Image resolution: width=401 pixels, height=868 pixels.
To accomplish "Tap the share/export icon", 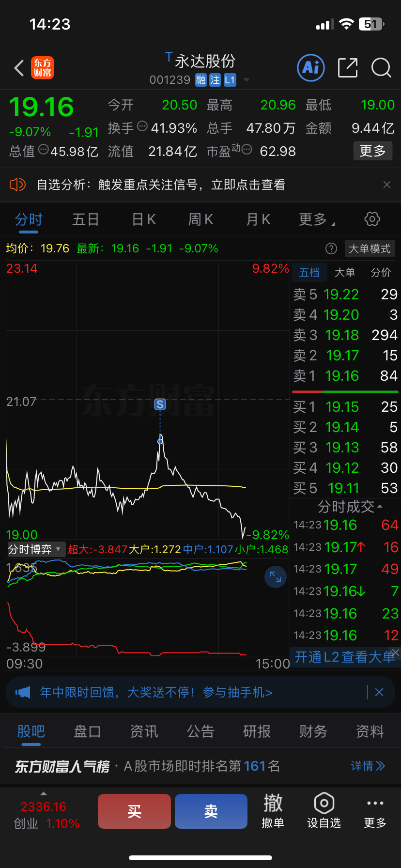I will (x=347, y=68).
